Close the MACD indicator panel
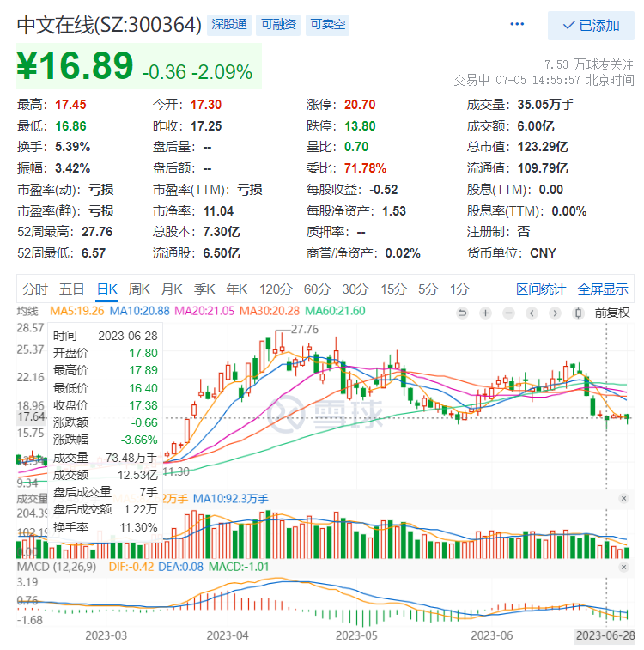The width and height of the screenshot is (644, 650). [x=624, y=568]
